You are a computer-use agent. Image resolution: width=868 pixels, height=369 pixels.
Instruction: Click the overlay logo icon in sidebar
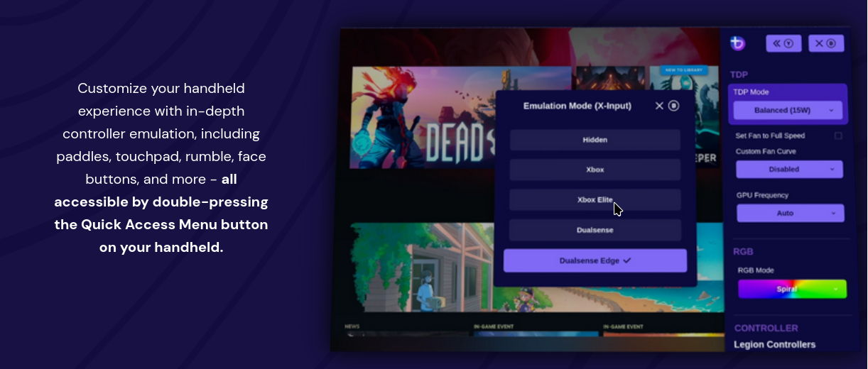click(737, 43)
